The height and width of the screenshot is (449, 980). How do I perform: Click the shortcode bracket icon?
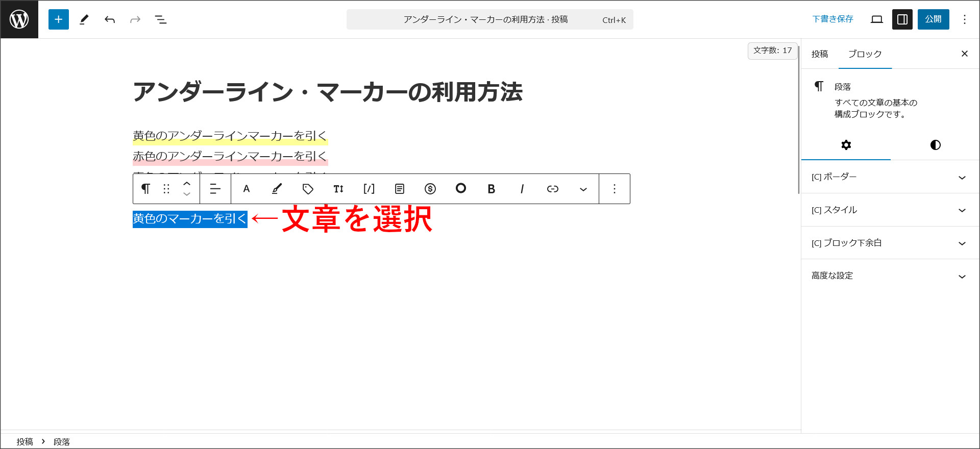tap(369, 189)
